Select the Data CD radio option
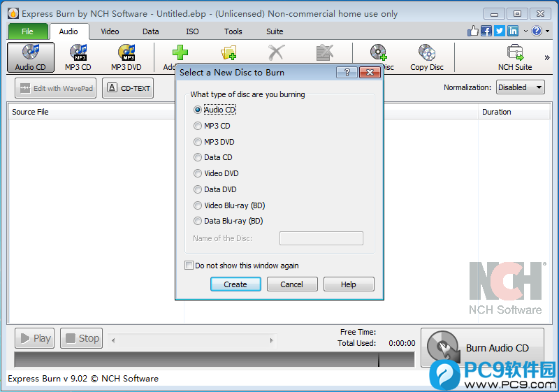This screenshot has width=559, height=392. (x=198, y=157)
